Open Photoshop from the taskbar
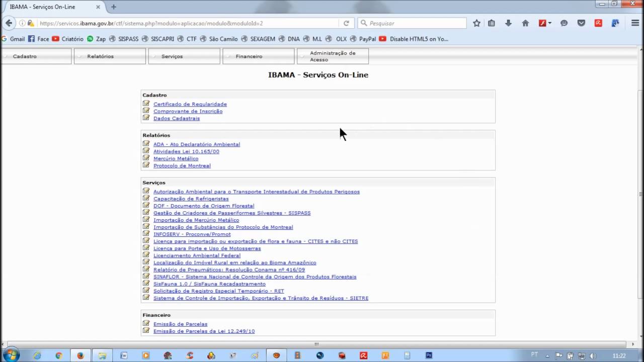644x362 pixels. click(x=429, y=355)
